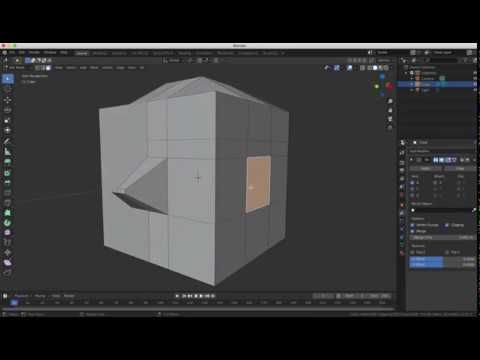This screenshot has width=480, height=360.
Task: Select the Measure ruler tool
Action: [x=7, y=152]
